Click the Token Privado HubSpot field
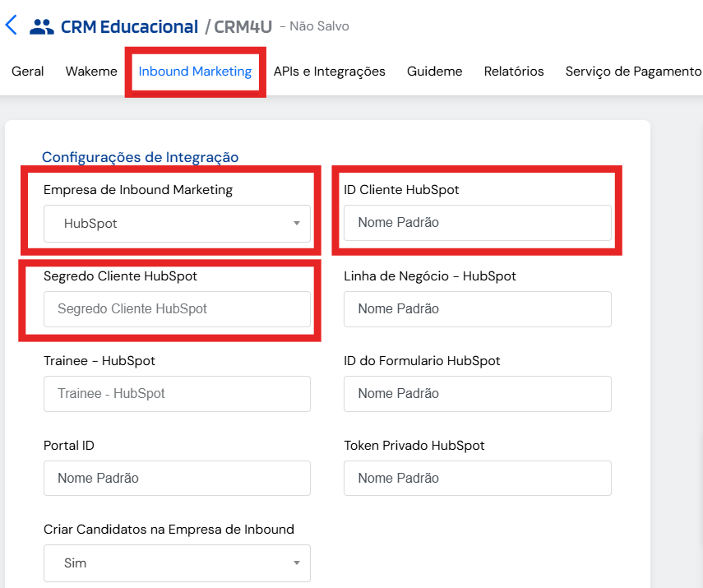 click(478, 478)
